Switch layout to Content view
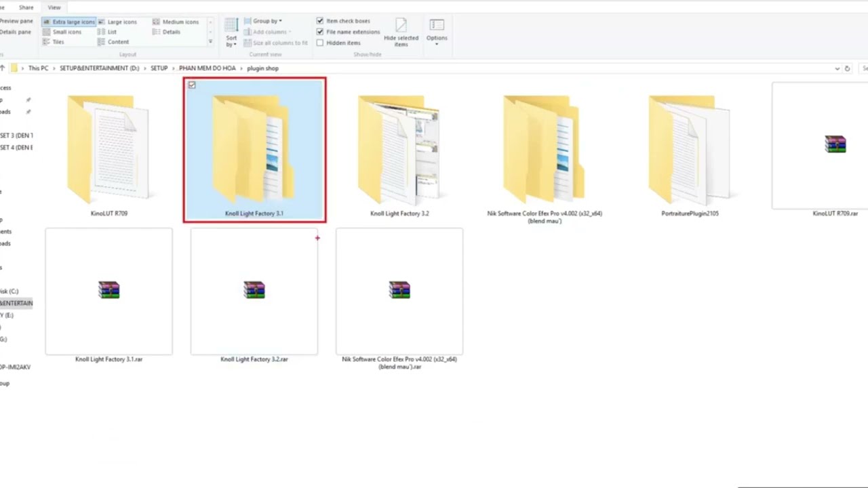This screenshot has height=488, width=868. (113, 42)
